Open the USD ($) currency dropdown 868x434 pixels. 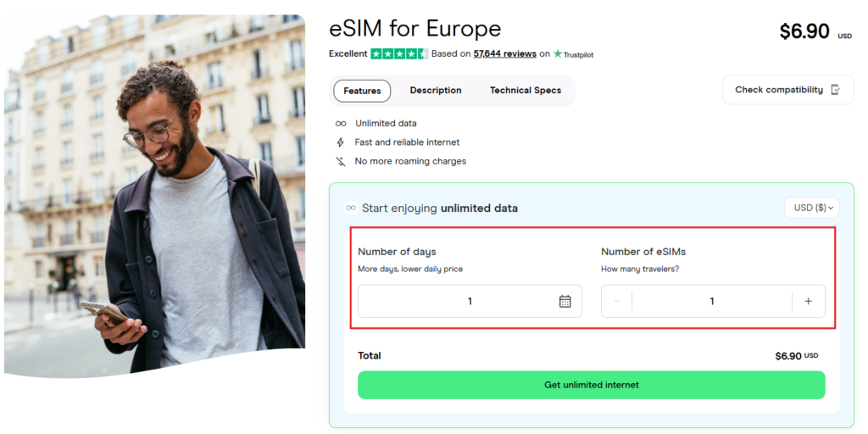(812, 209)
